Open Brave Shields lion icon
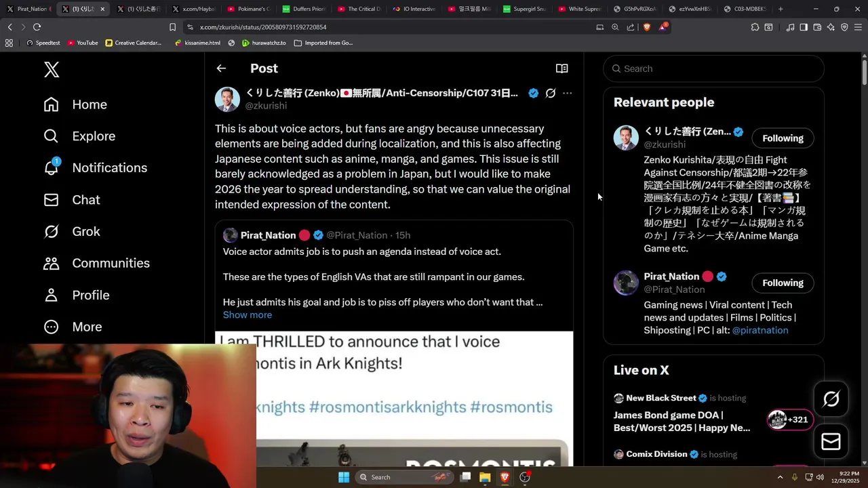The image size is (868, 488). (x=646, y=27)
